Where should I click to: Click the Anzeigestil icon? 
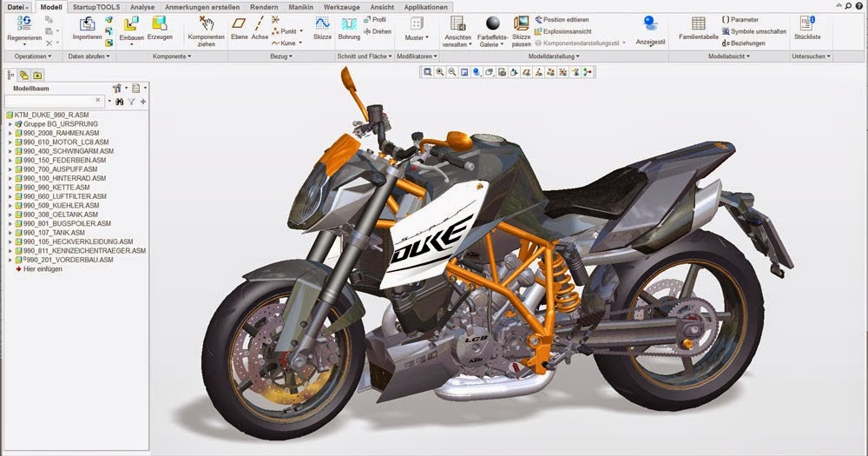[650, 23]
